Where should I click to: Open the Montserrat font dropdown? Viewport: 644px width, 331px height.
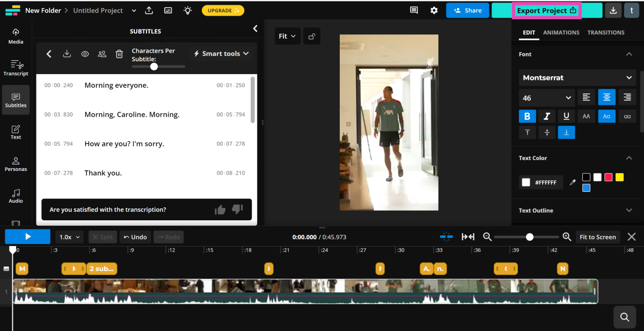tap(577, 77)
